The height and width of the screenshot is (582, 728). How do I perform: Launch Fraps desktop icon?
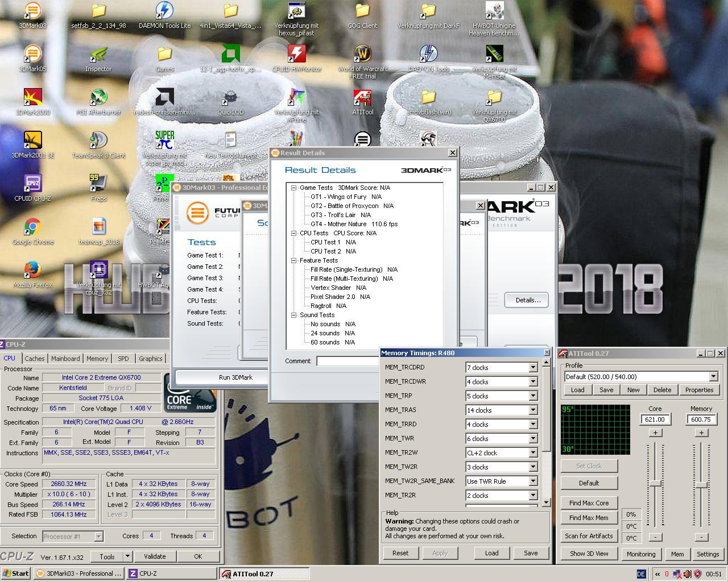pos(98,188)
